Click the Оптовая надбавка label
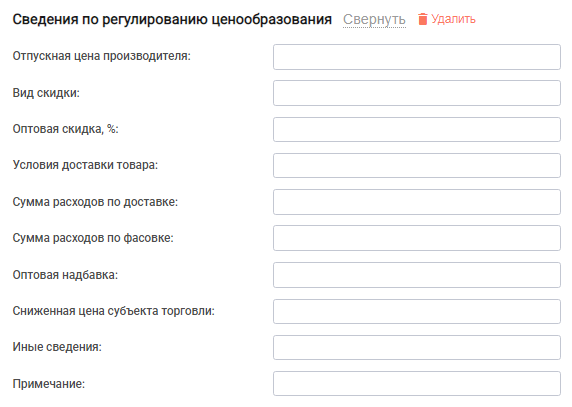Viewport: 572px width, 407px height. tap(65, 275)
